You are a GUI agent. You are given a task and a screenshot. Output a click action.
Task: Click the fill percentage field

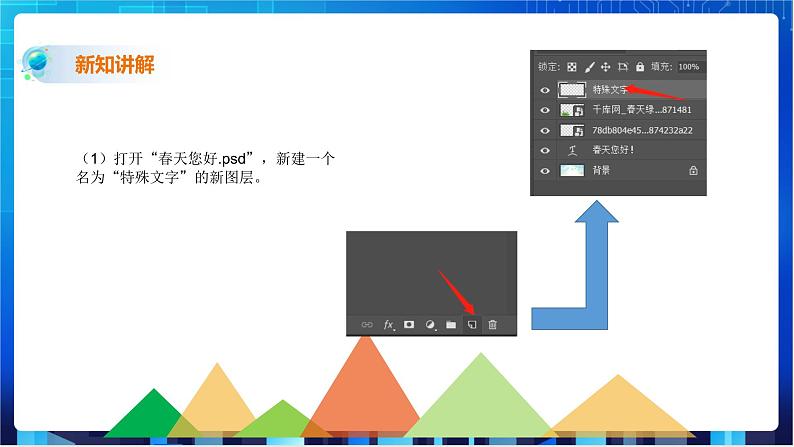click(689, 67)
